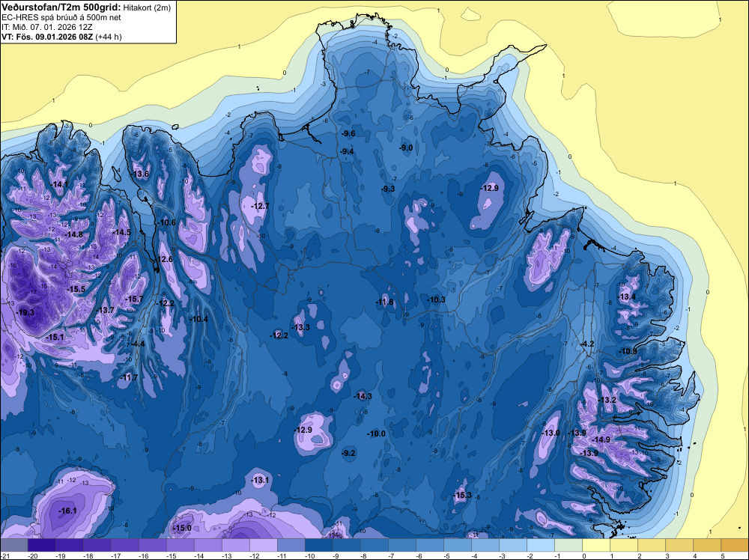Click the -13.3 temperature label
Viewport: 749px width, 560px height.
pos(301,327)
